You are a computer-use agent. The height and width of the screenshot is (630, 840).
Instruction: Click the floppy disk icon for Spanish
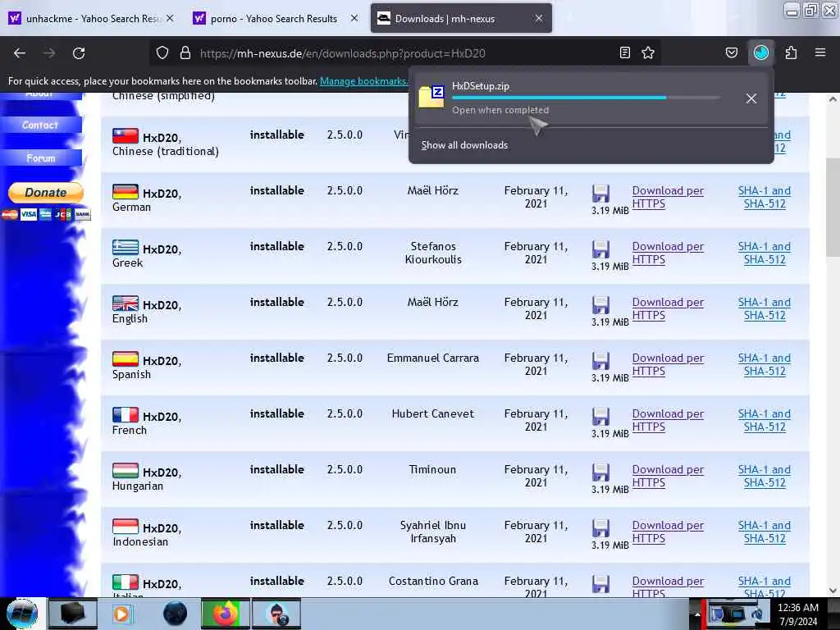point(601,361)
